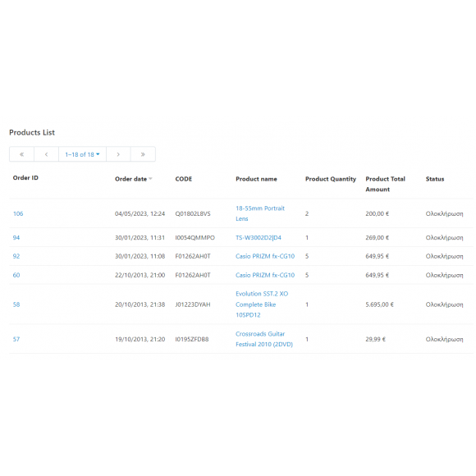Go to next page arrow
This screenshot has height=476, width=476.
click(x=118, y=154)
